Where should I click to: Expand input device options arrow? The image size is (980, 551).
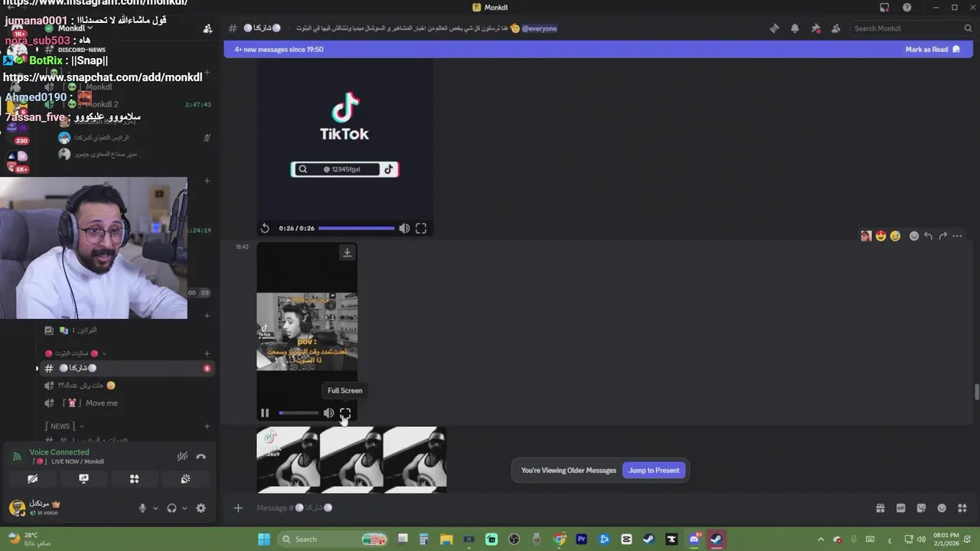[155, 508]
